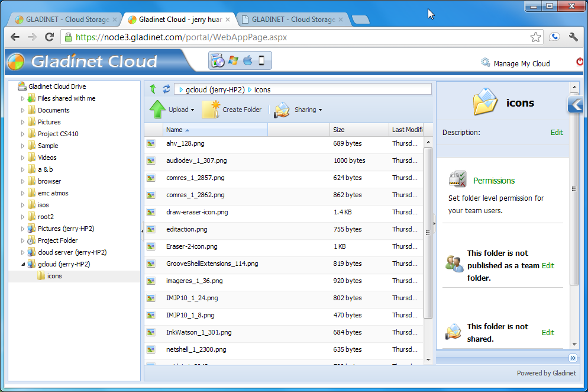Open the mobile phone client icon
588x392 pixels.
261,60
